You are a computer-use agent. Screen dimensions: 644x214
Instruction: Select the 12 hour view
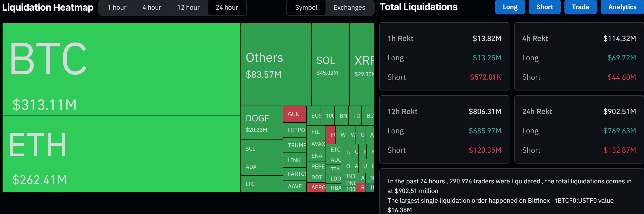pyautogui.click(x=188, y=8)
